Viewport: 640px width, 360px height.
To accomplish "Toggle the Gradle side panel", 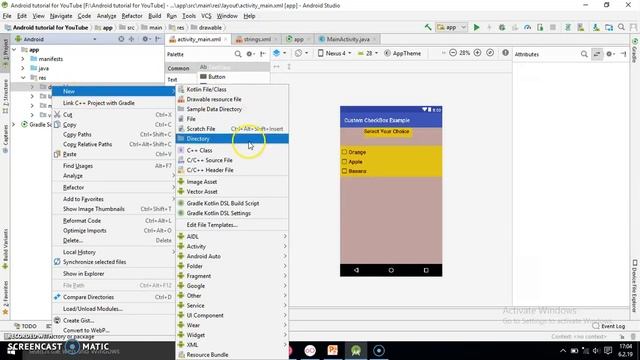I will click(635, 51).
